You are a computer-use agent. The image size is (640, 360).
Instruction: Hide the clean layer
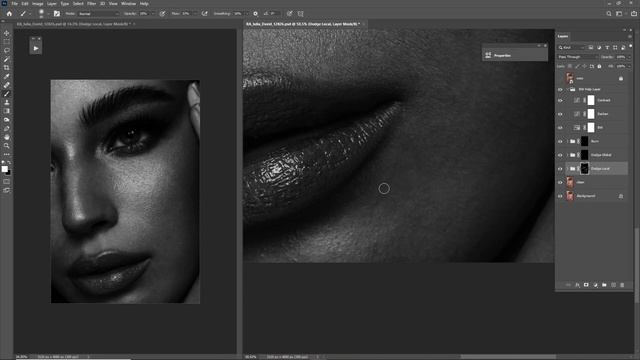560,182
